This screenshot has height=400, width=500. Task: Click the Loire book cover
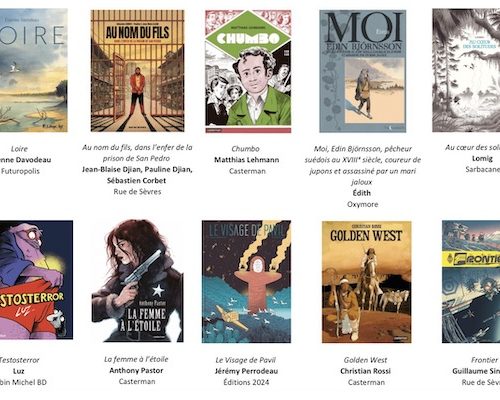[33, 70]
